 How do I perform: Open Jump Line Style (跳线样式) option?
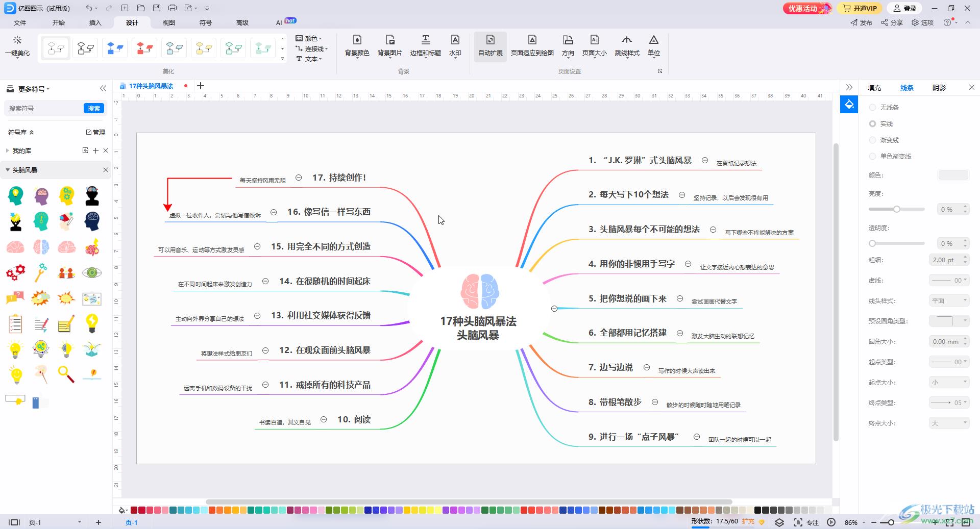(627, 46)
